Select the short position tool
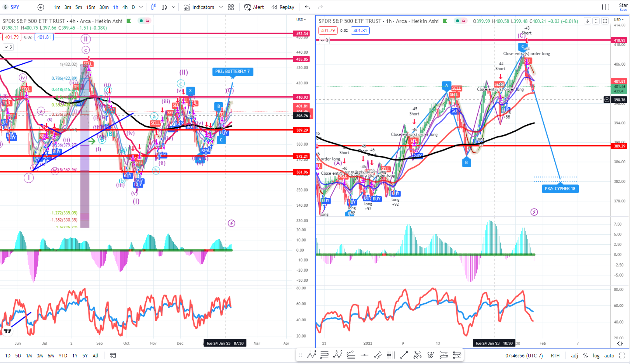Viewport: 630px width, 364px height. (457, 355)
